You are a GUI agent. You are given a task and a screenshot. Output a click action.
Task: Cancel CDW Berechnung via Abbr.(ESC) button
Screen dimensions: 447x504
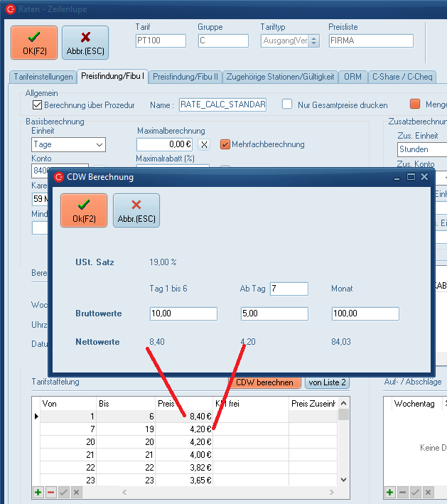136,210
